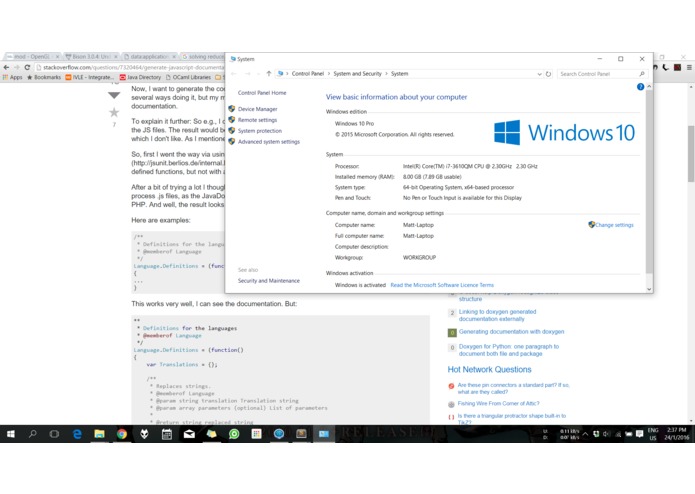This screenshot has width=695, height=494.
Task: Open the Windows Start menu
Action: [x=11, y=434]
